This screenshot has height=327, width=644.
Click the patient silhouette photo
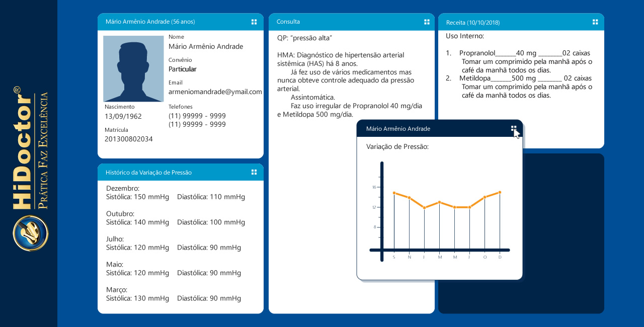tap(133, 69)
